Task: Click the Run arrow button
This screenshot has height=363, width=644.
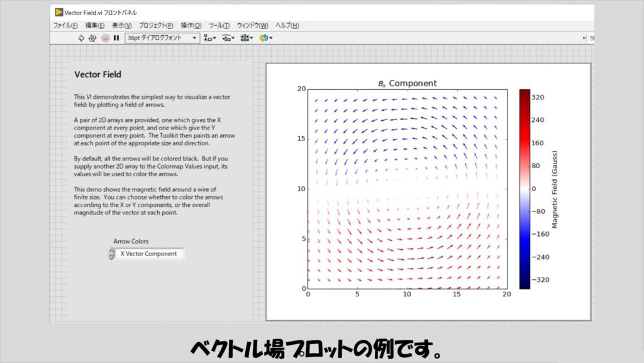Action: [x=81, y=38]
